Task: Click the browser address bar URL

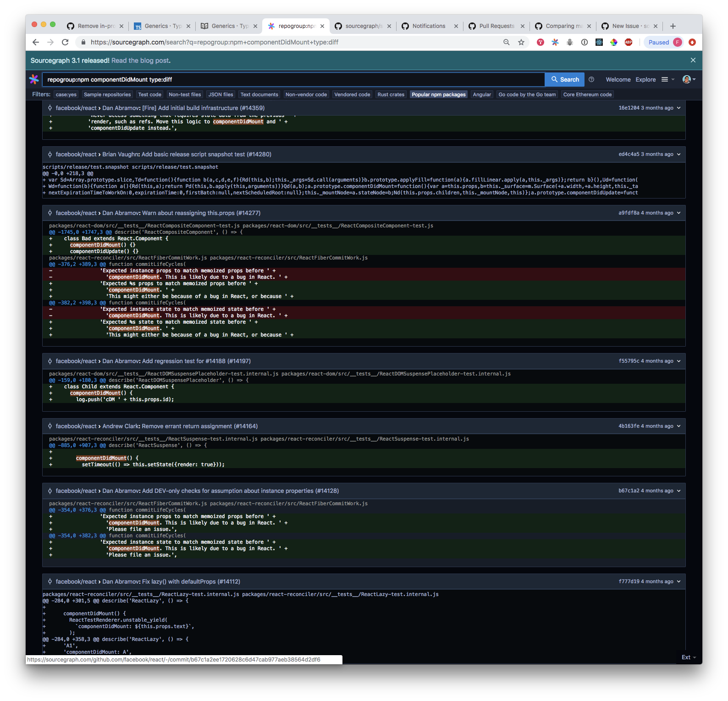Action: tap(215, 42)
